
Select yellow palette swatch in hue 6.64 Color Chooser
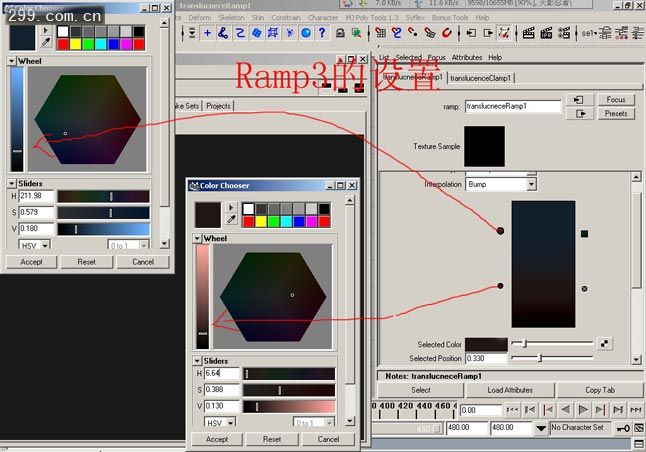pyautogui.click(x=261, y=222)
